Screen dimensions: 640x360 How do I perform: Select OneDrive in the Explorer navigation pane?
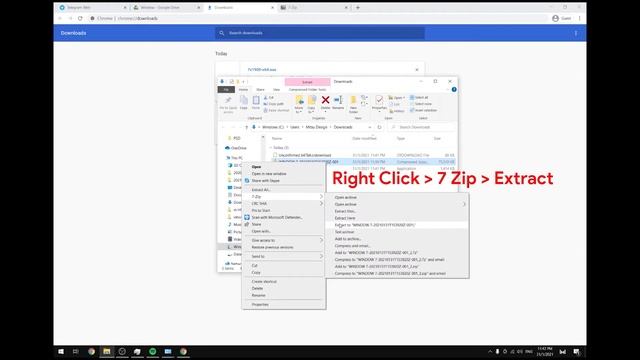(239, 148)
